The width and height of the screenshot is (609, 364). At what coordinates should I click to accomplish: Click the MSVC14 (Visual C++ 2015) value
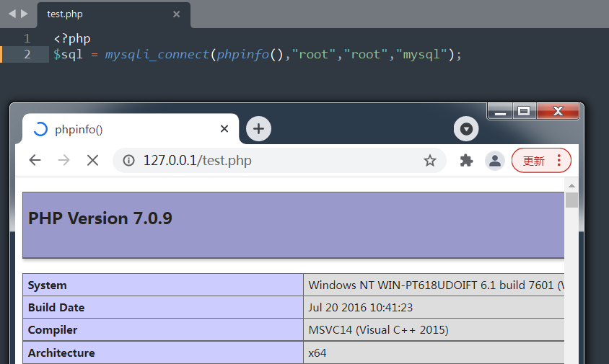pos(378,330)
